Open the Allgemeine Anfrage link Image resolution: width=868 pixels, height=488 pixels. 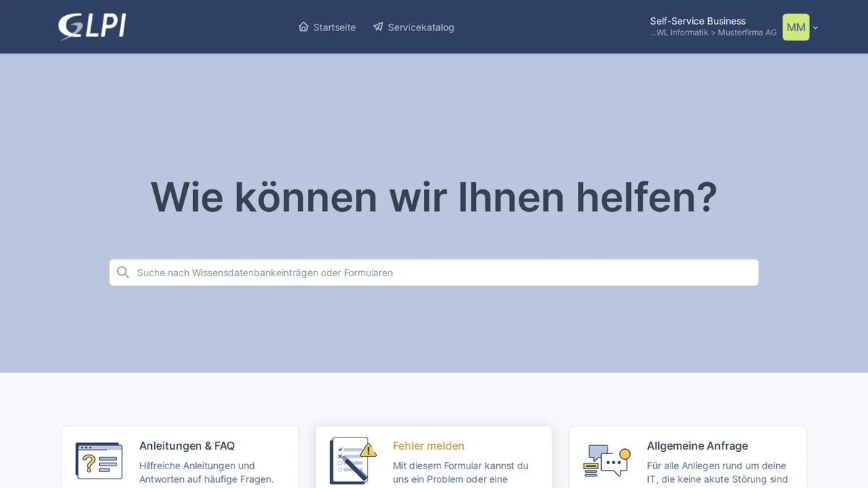697,446
